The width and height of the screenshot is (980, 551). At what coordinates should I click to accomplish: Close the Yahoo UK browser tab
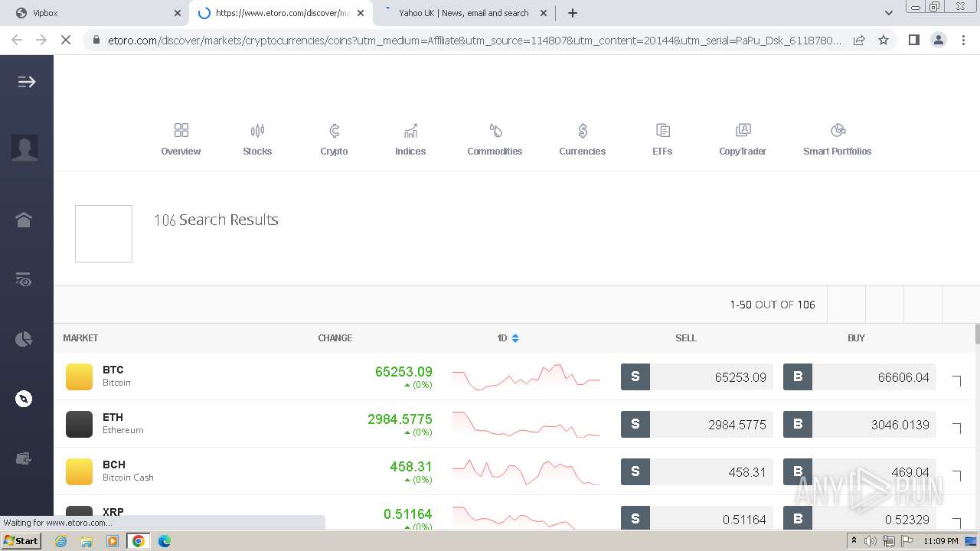tap(544, 13)
